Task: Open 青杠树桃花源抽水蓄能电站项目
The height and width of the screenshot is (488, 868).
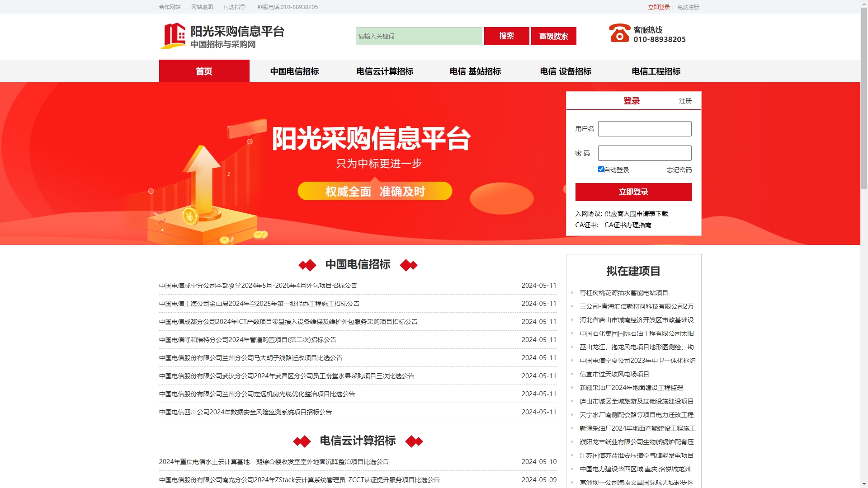Action: tap(624, 293)
